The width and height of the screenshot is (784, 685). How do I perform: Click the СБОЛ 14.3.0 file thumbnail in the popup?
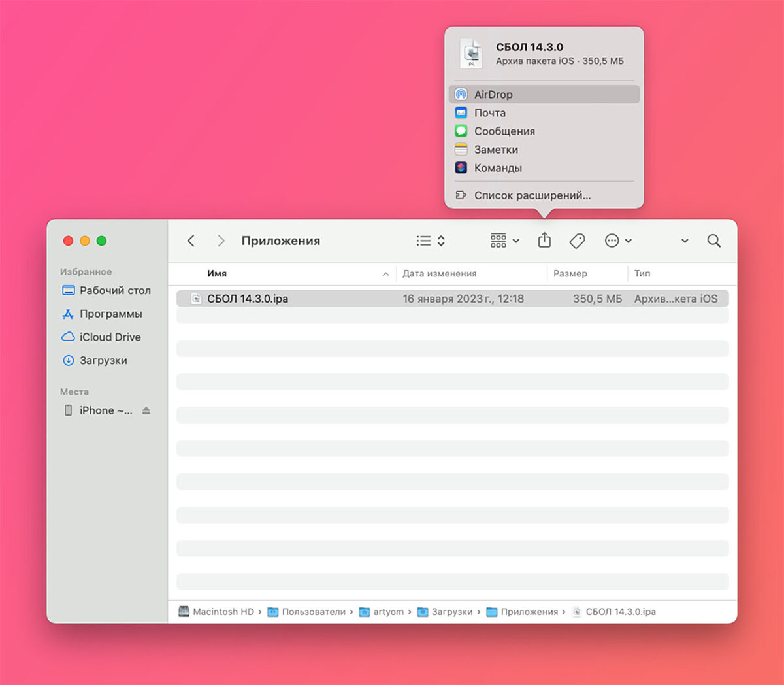[x=471, y=54]
